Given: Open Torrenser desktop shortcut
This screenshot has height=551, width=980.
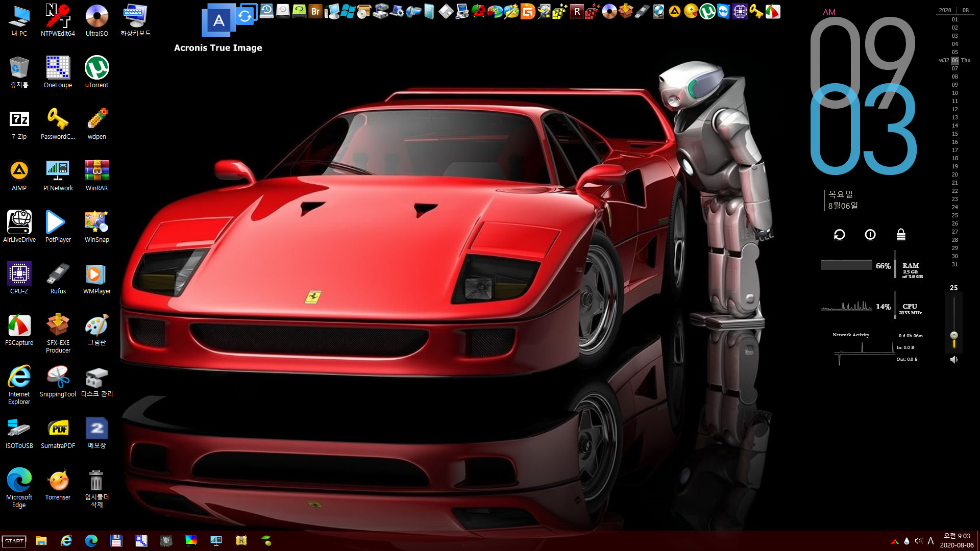Looking at the screenshot, I should (x=58, y=484).
